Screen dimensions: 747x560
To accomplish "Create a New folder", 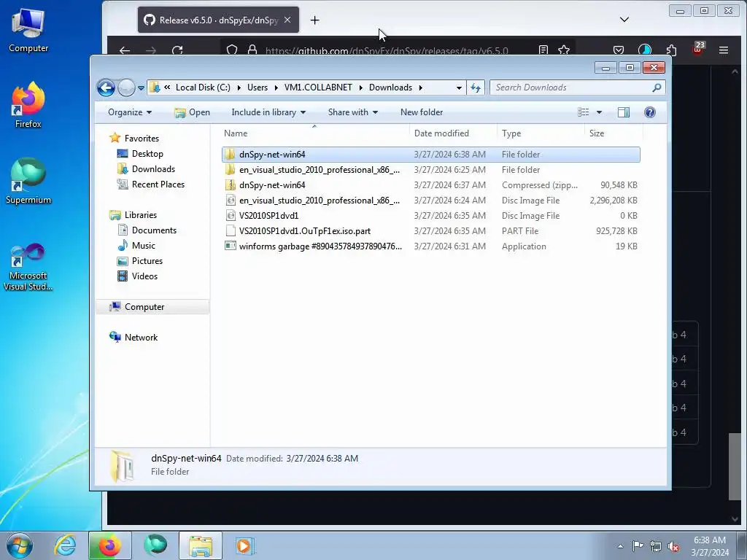I will point(422,112).
